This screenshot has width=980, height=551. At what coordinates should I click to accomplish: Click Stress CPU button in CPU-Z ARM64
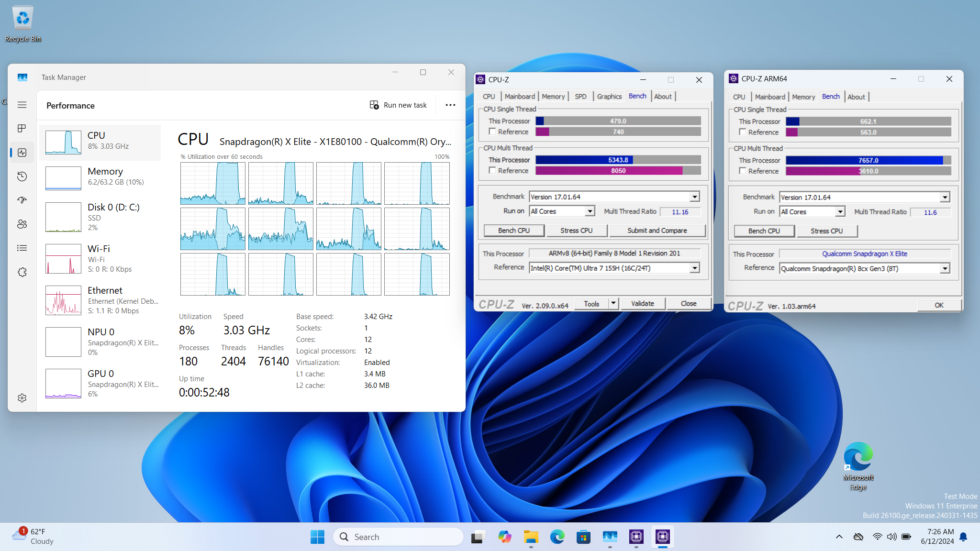pyautogui.click(x=826, y=231)
